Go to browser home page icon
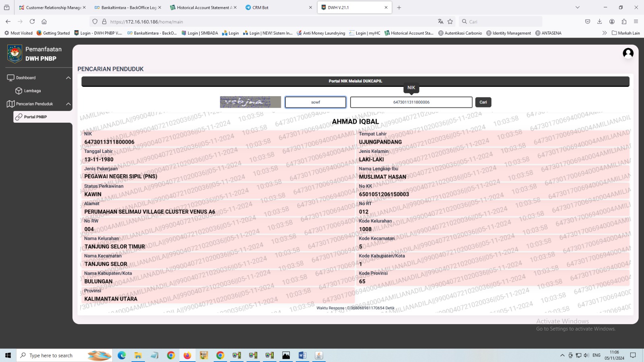Viewport: 644px width, 362px height. (44, 22)
